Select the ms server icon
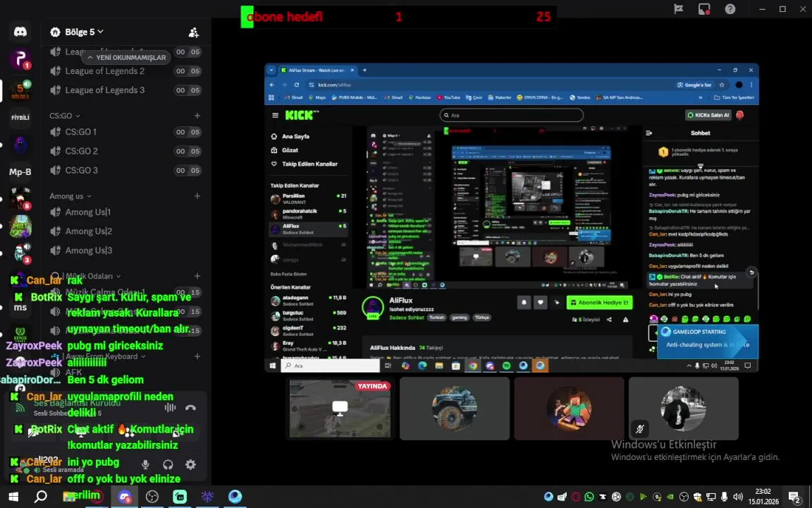 point(20,308)
